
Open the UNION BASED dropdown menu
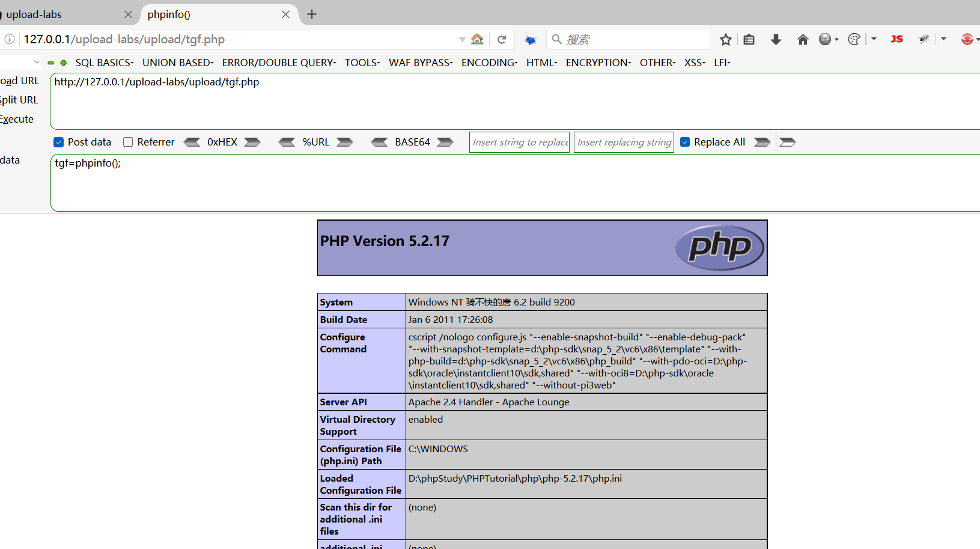(178, 63)
